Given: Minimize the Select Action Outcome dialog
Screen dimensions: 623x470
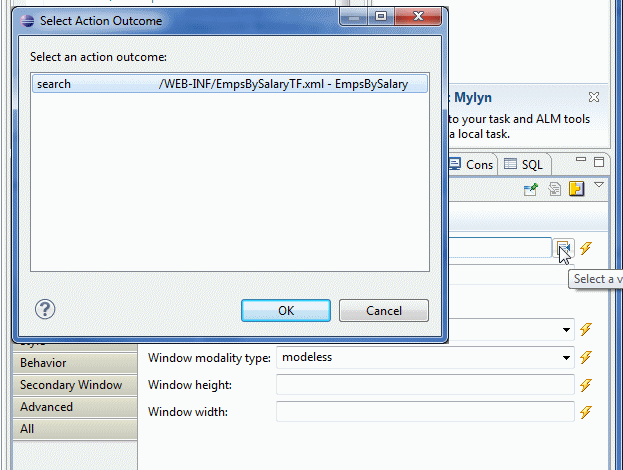Looking at the screenshot, I should 354,16.
